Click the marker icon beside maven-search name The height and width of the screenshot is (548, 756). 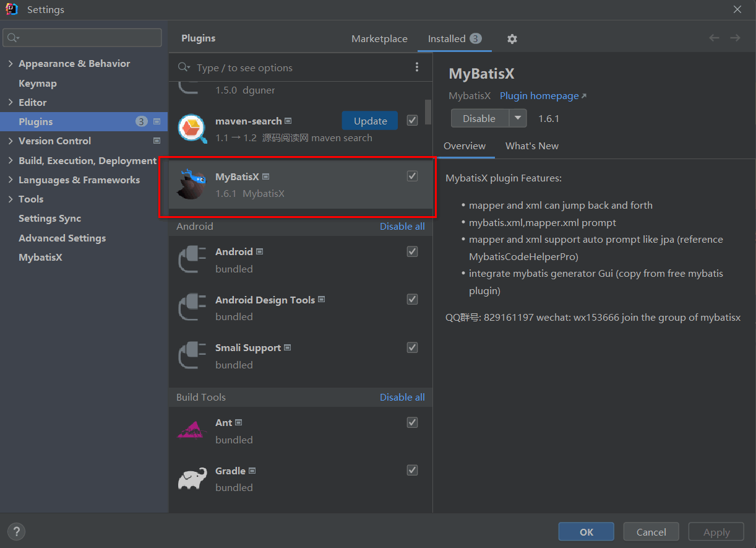coord(288,121)
